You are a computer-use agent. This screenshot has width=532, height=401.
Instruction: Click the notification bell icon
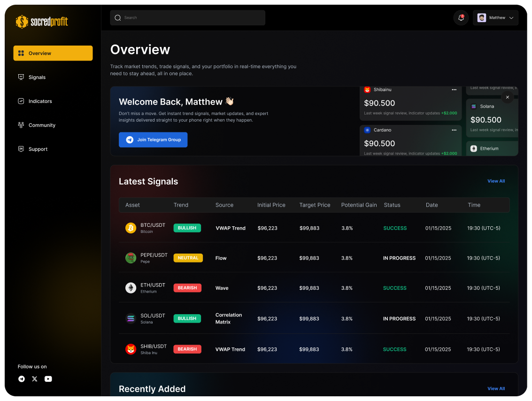tap(461, 18)
